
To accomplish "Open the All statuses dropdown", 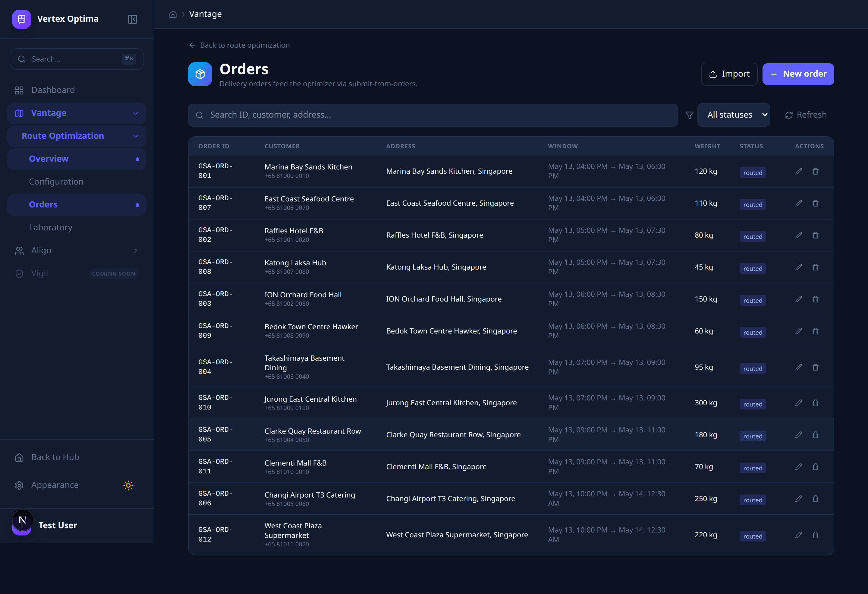I will click(734, 115).
